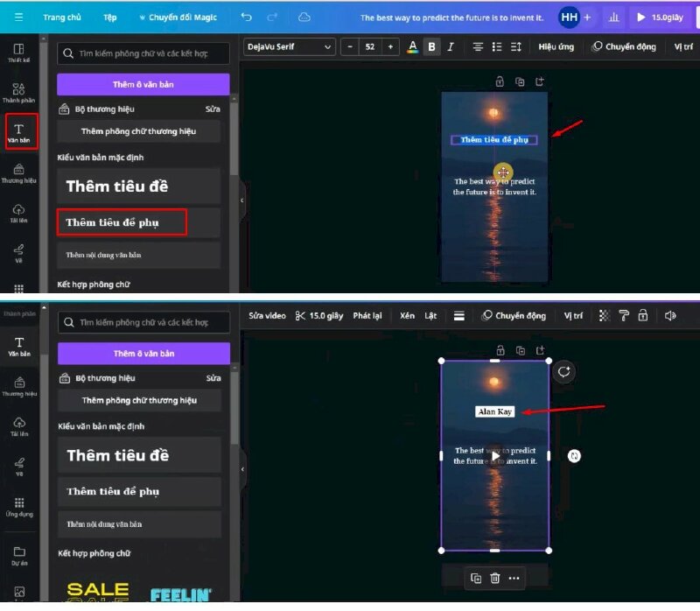The height and width of the screenshot is (611, 700).
Task: Open the Thiết kế sidebar panel
Action: coord(18,52)
